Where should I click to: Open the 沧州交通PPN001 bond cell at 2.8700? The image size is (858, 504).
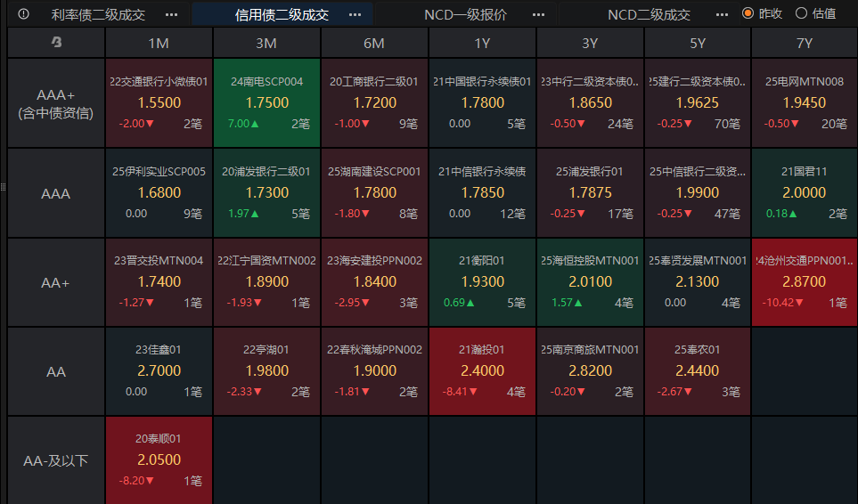point(805,282)
